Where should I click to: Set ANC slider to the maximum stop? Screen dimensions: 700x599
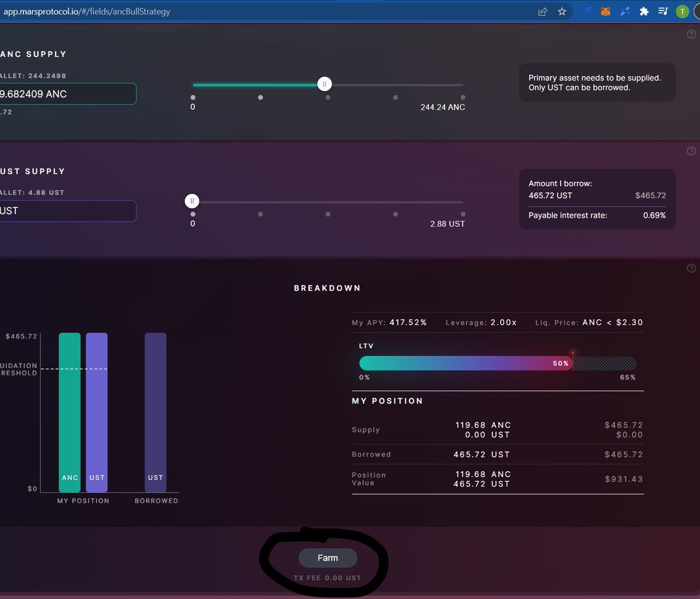(463, 97)
